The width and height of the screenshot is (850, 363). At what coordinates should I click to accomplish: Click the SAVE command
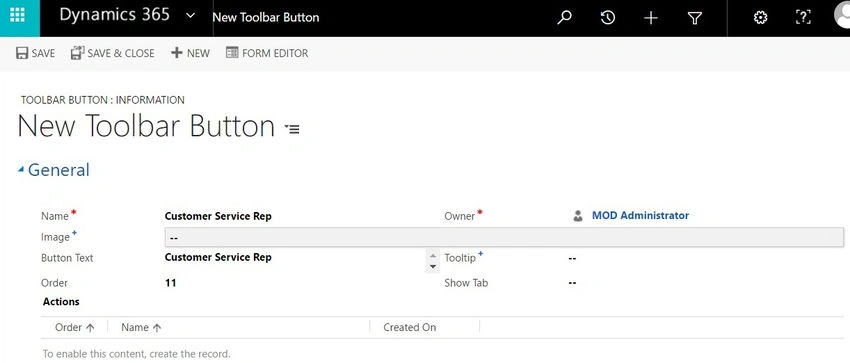(x=35, y=53)
